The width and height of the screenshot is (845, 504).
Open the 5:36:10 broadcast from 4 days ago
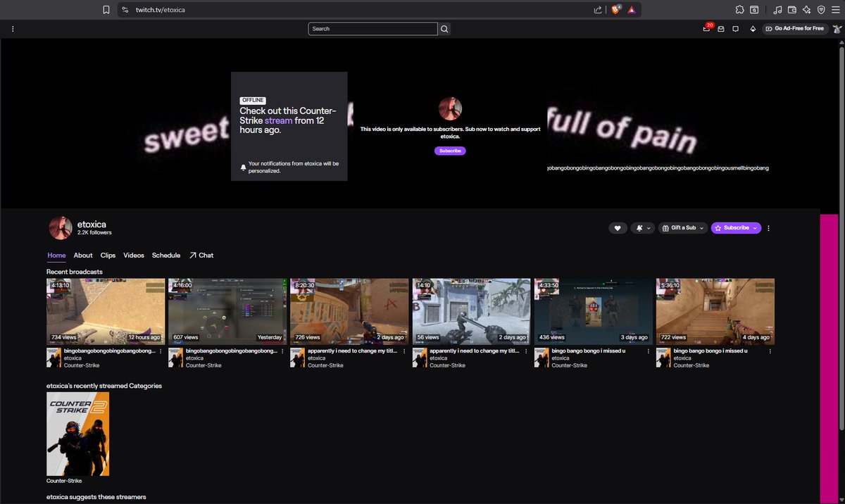click(715, 311)
